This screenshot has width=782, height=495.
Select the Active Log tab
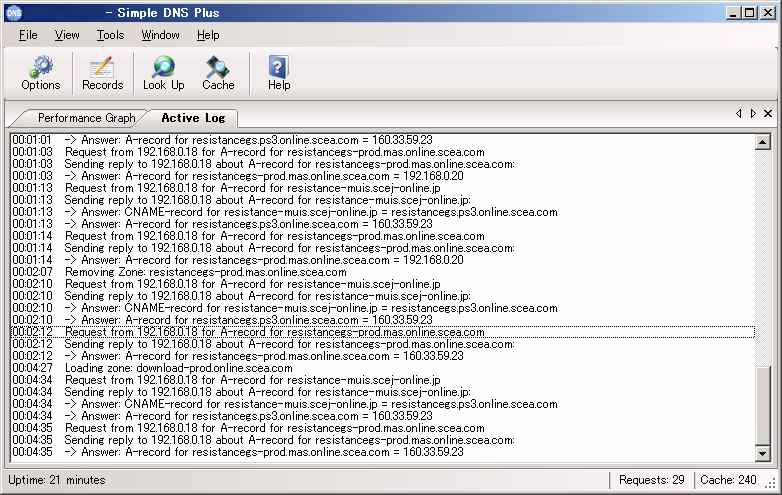pyautogui.click(x=193, y=118)
